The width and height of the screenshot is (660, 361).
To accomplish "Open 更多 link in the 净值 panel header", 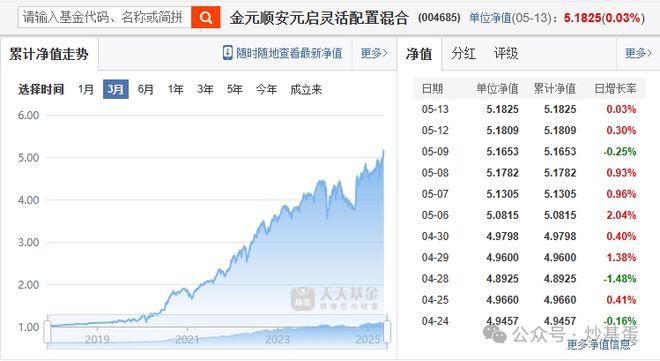I will click(638, 53).
